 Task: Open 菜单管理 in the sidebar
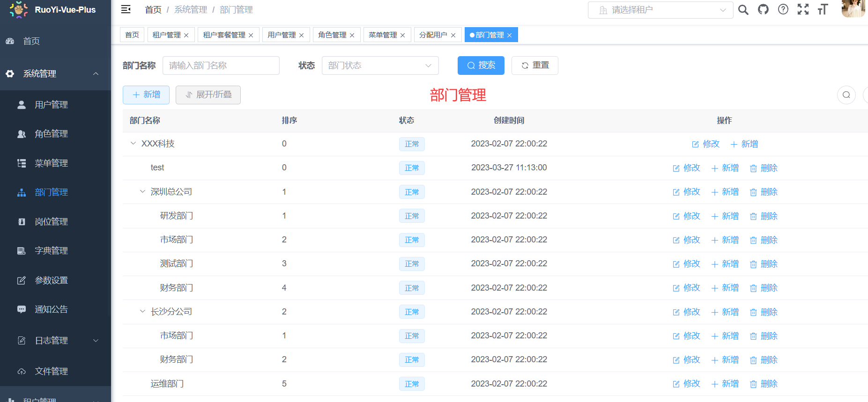[x=55, y=163]
